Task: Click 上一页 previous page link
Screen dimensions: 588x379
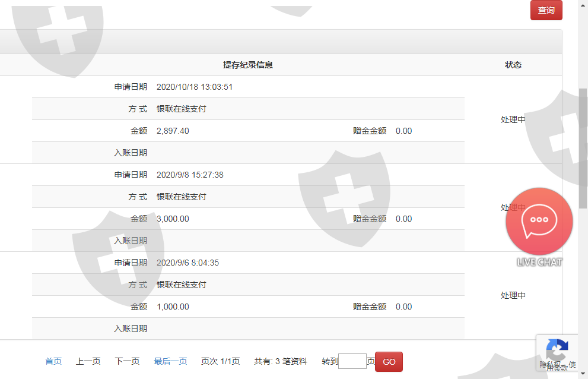Action: (x=88, y=361)
